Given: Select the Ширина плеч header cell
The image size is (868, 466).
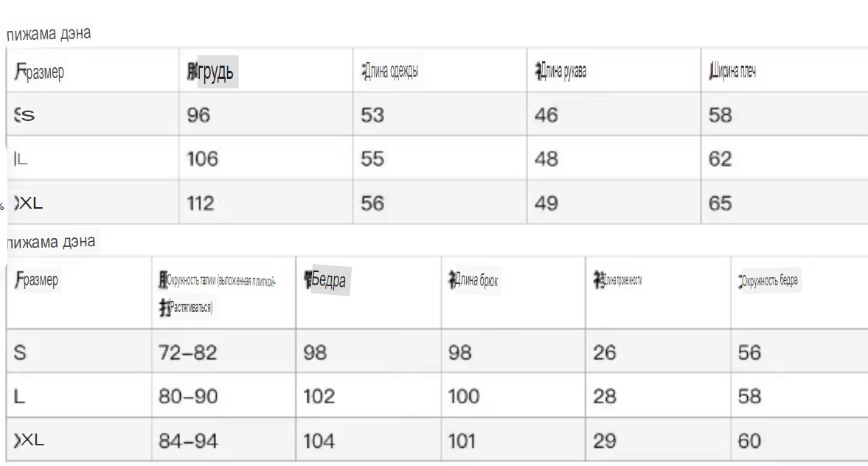Looking at the screenshot, I should tap(785, 70).
